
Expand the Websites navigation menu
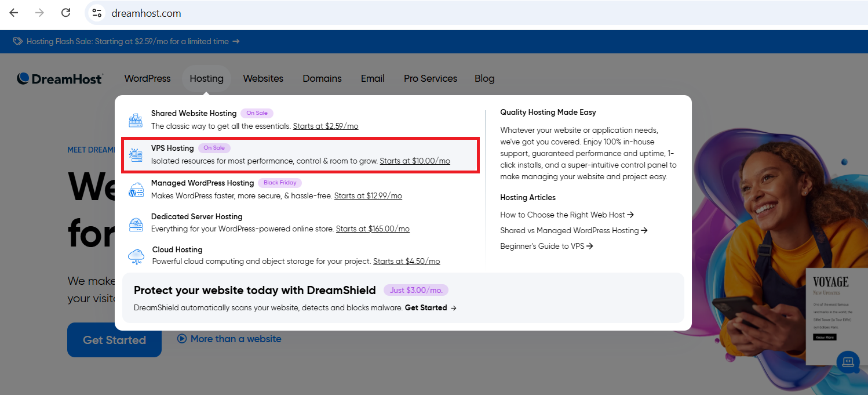(x=263, y=78)
